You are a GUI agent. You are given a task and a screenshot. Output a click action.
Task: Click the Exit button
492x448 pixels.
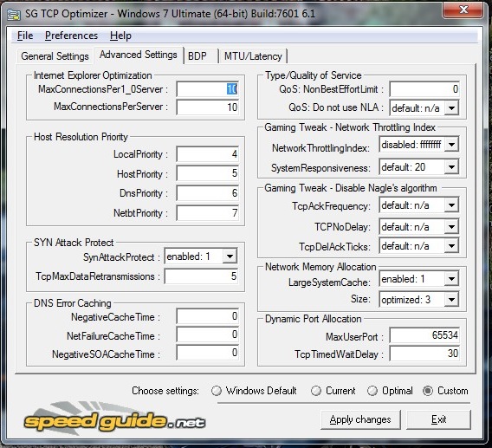coord(438,419)
